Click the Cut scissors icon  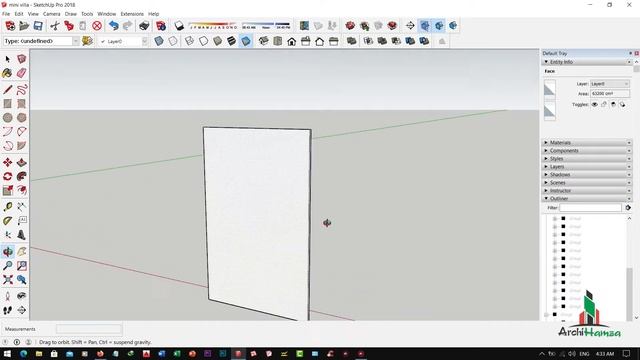[x=55, y=26]
